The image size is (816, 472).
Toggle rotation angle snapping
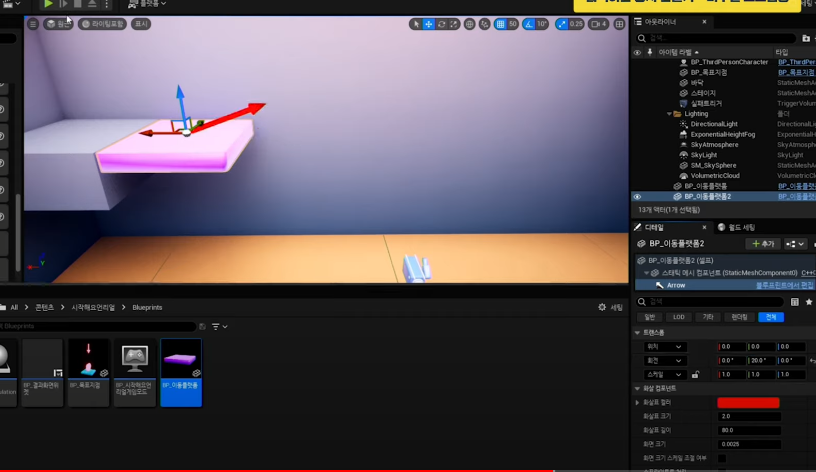(529, 24)
